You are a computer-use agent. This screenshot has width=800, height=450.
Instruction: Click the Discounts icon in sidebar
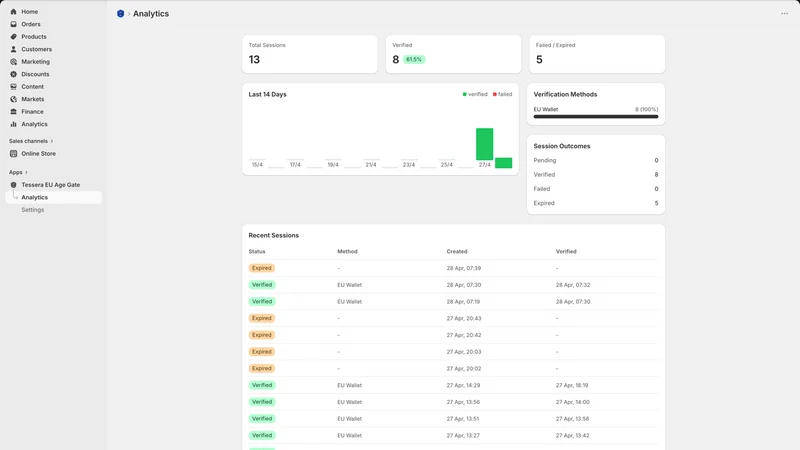pyautogui.click(x=13, y=74)
